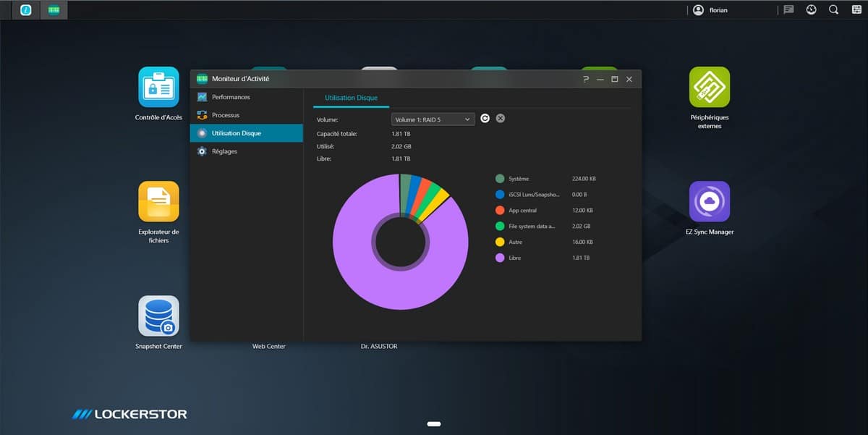Click the blue ADM taskbar icon
Screen dimensions: 868x435
(26, 10)
